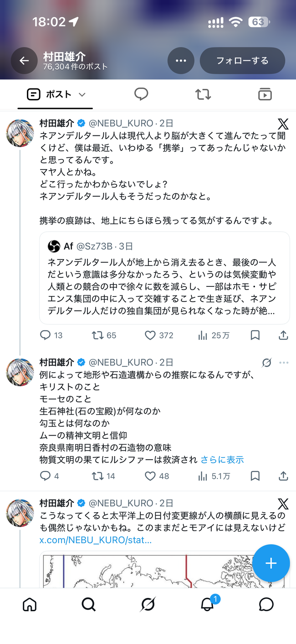The image size is (296, 644).
Task: Expand second post with さらに表示
Action: coord(222,460)
